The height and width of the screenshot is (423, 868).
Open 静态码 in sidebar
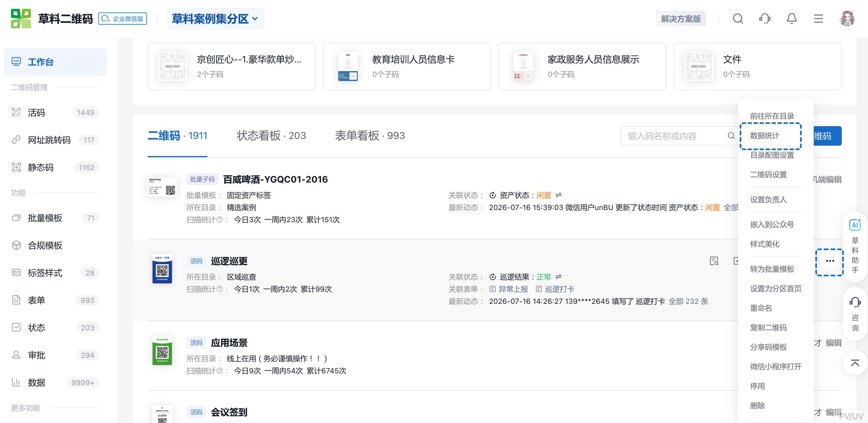point(55,167)
